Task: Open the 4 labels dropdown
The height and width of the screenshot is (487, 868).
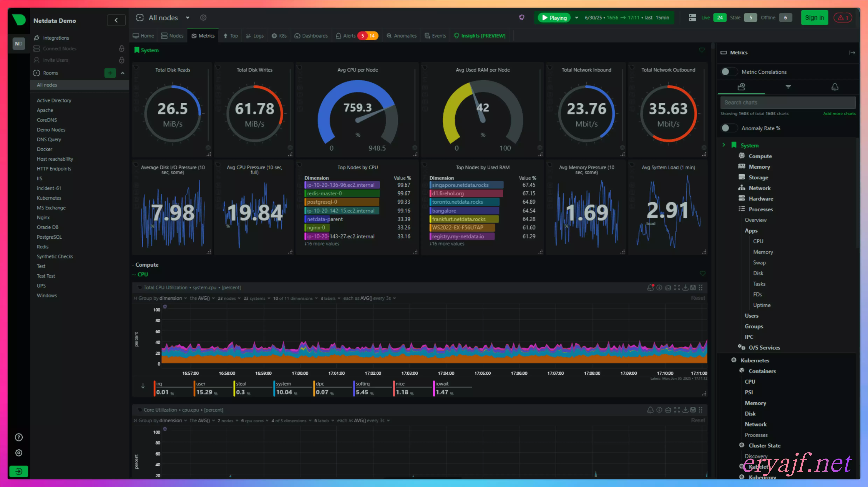Action: coord(330,298)
